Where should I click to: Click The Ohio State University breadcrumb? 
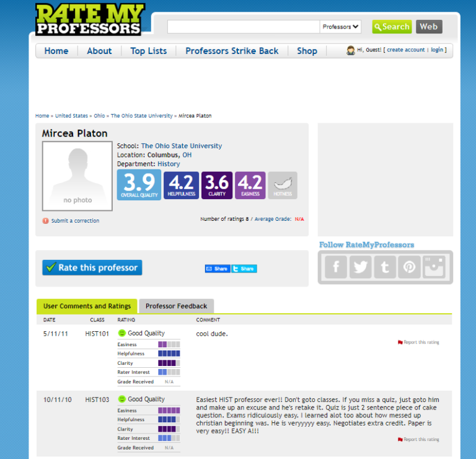(x=141, y=116)
